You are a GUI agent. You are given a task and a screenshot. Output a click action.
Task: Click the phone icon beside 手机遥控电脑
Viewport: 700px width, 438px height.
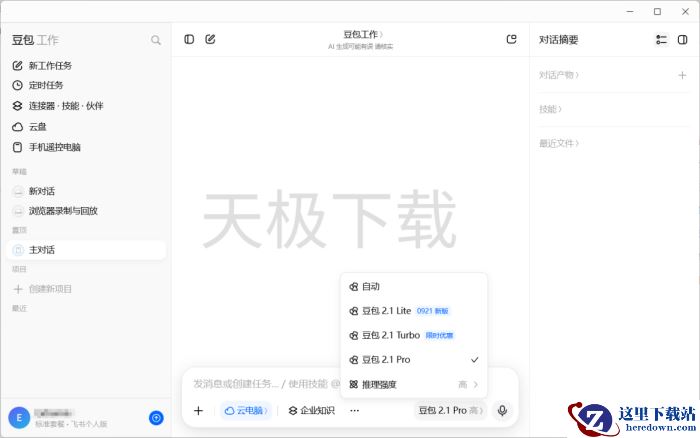click(x=17, y=147)
